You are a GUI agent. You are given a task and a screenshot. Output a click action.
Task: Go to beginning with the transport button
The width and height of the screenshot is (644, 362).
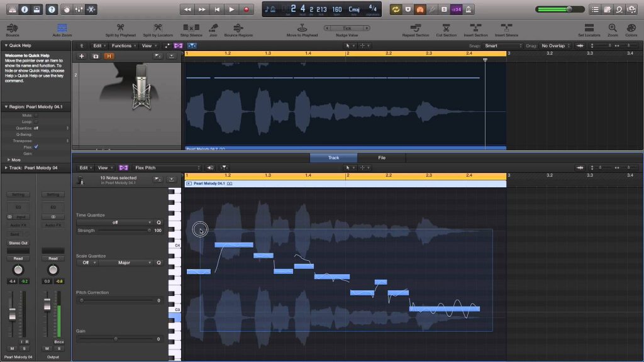pyautogui.click(x=217, y=9)
